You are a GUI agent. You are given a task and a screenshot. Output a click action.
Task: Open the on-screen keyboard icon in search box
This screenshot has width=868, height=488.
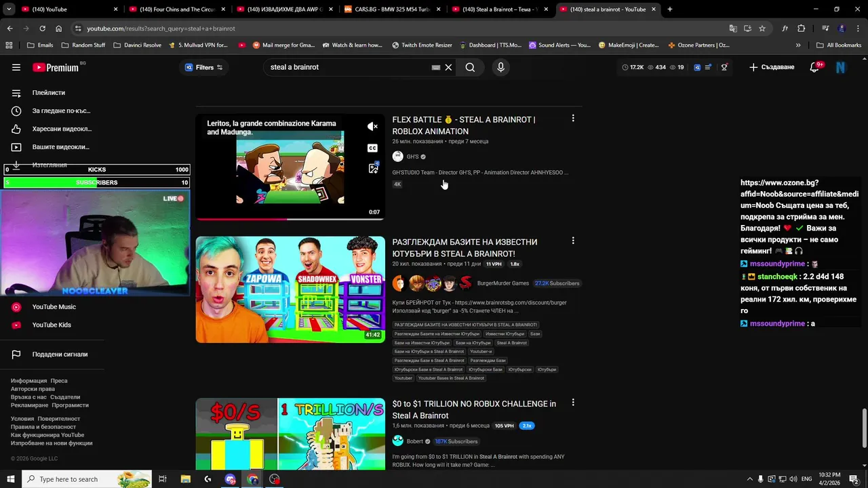click(x=436, y=67)
